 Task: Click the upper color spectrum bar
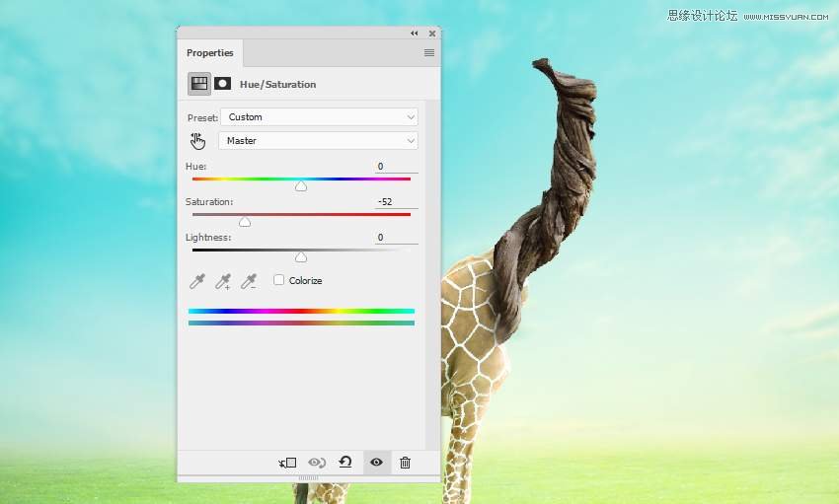click(301, 311)
